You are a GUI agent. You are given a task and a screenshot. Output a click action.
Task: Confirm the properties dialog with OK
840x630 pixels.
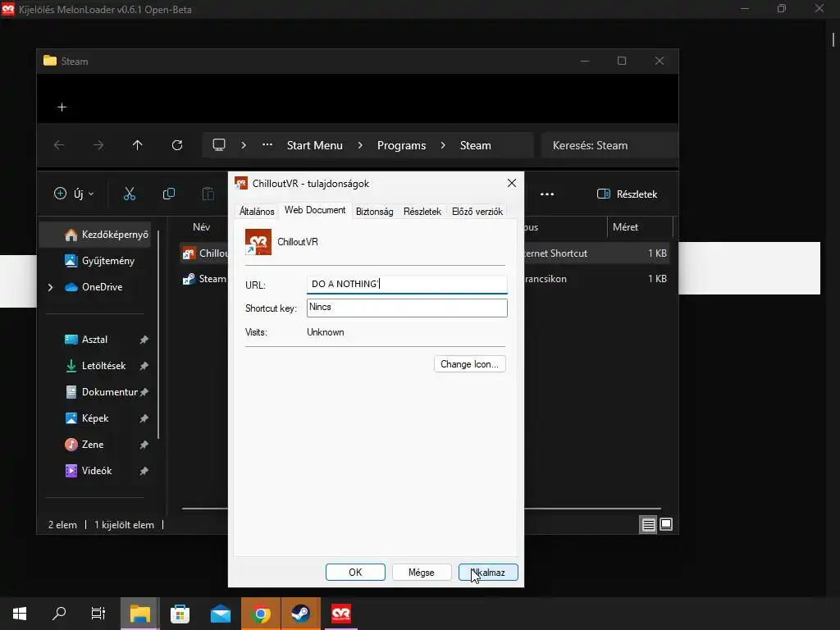tap(355, 572)
